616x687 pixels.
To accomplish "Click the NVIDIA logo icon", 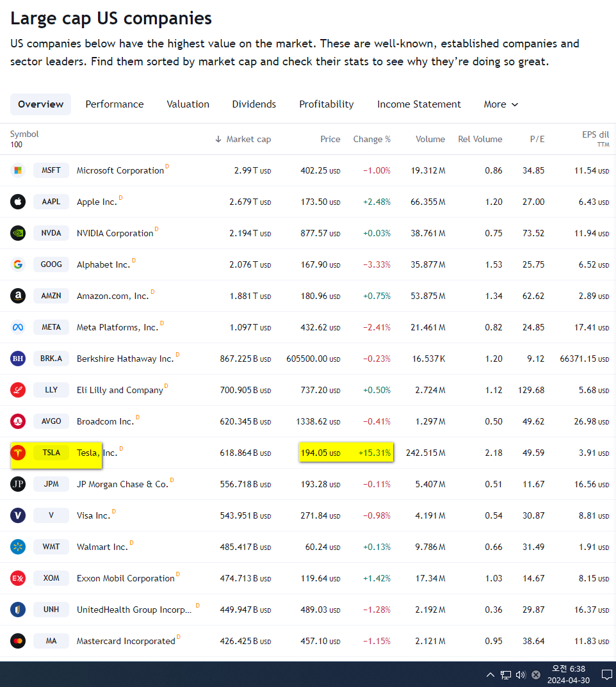I will pyautogui.click(x=18, y=233).
